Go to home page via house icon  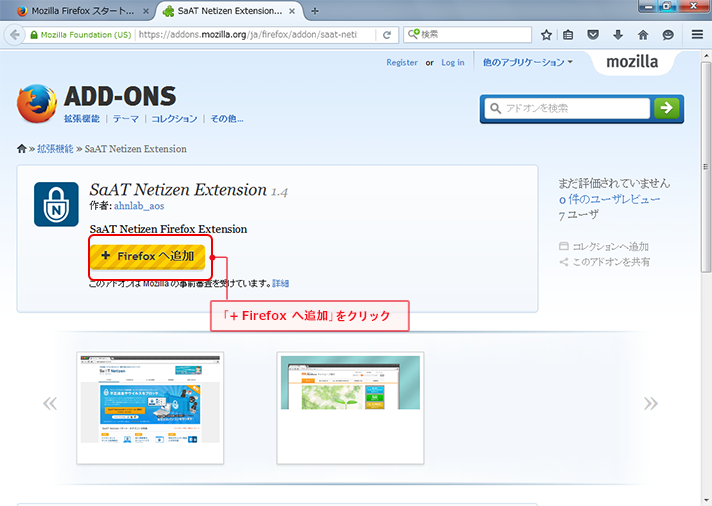[x=643, y=35]
